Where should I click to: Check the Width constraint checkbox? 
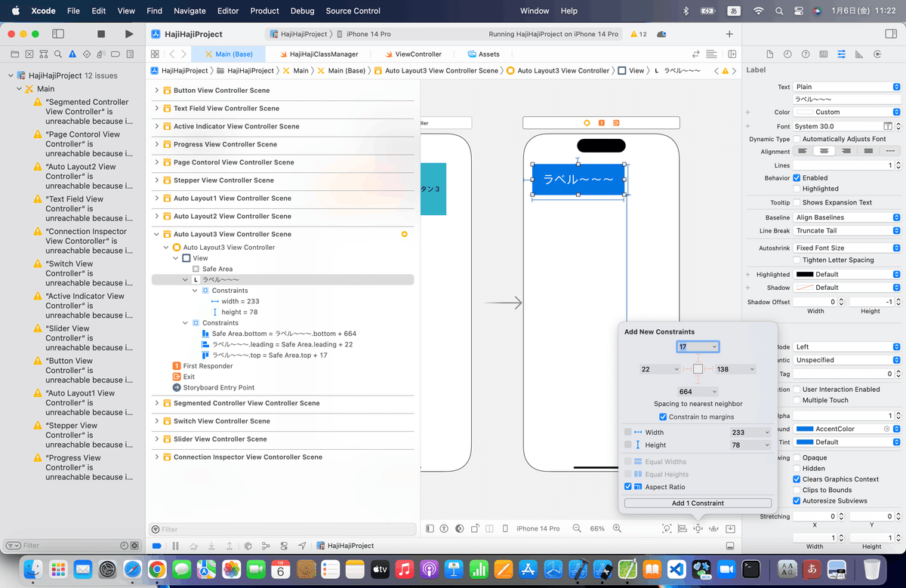pyautogui.click(x=628, y=433)
